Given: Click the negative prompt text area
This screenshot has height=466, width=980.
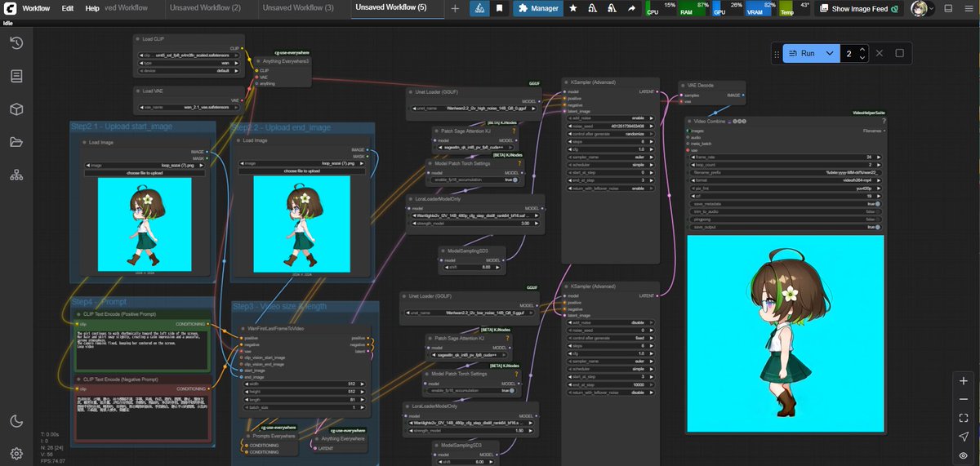Looking at the screenshot, I should tap(143, 416).
